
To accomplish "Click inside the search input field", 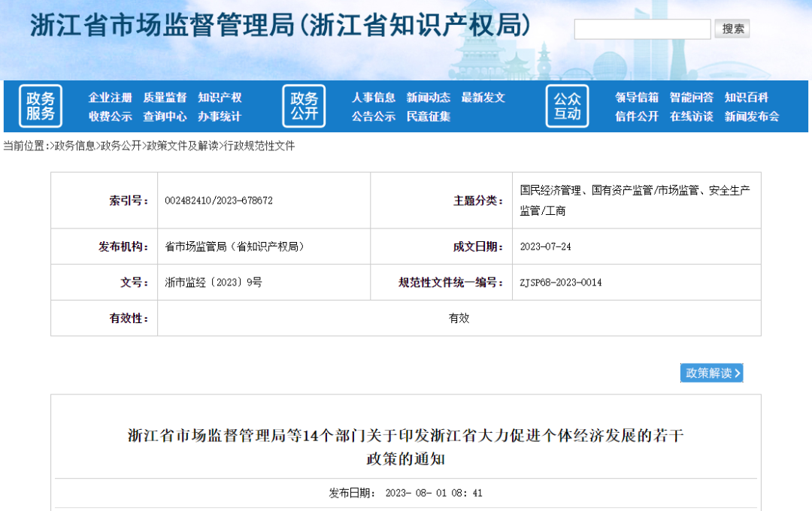I will 641,29.
